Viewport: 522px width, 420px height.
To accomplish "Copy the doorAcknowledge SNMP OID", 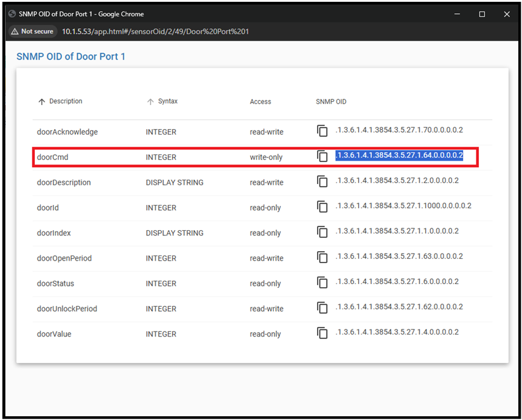I will click(x=322, y=131).
